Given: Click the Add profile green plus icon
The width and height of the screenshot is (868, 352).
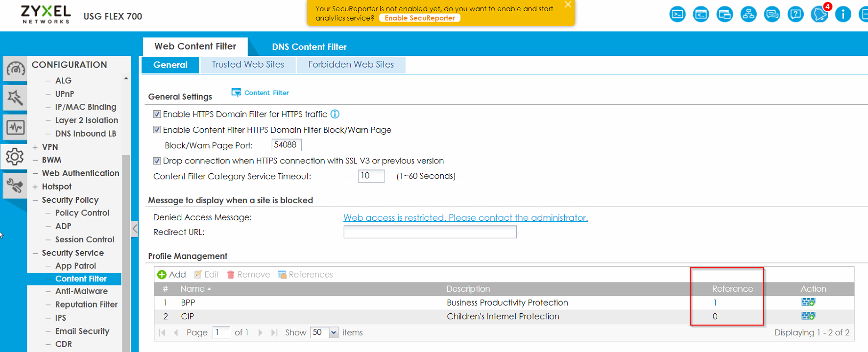Looking at the screenshot, I should pos(162,275).
